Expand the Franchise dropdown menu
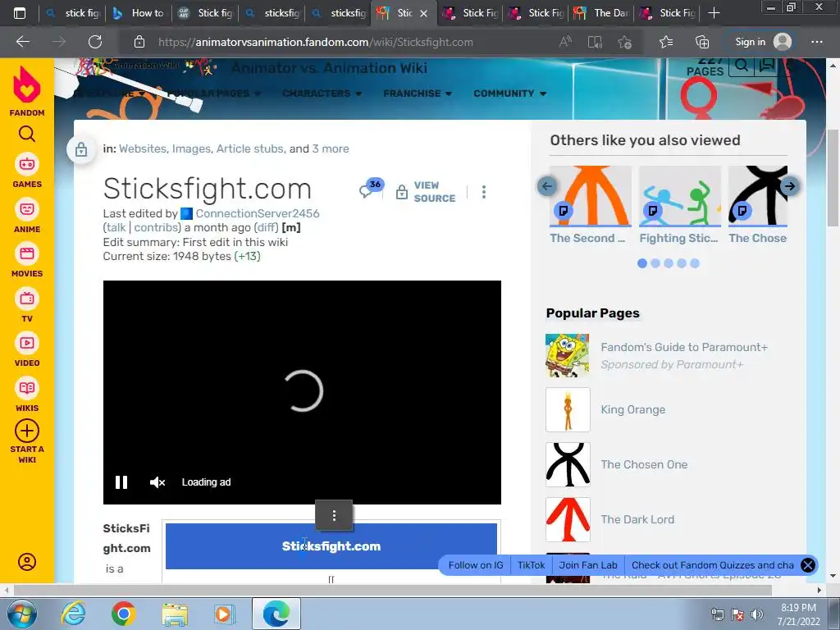Screen dimensions: 840x630 click(418, 94)
